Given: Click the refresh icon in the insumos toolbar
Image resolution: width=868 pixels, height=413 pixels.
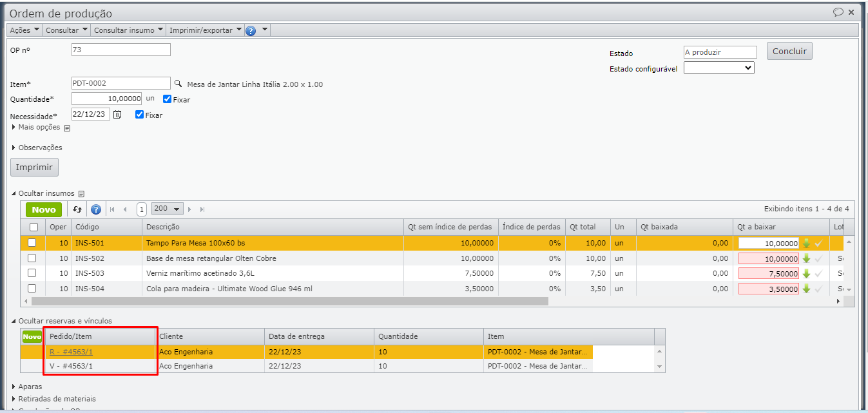Looking at the screenshot, I should [77, 209].
